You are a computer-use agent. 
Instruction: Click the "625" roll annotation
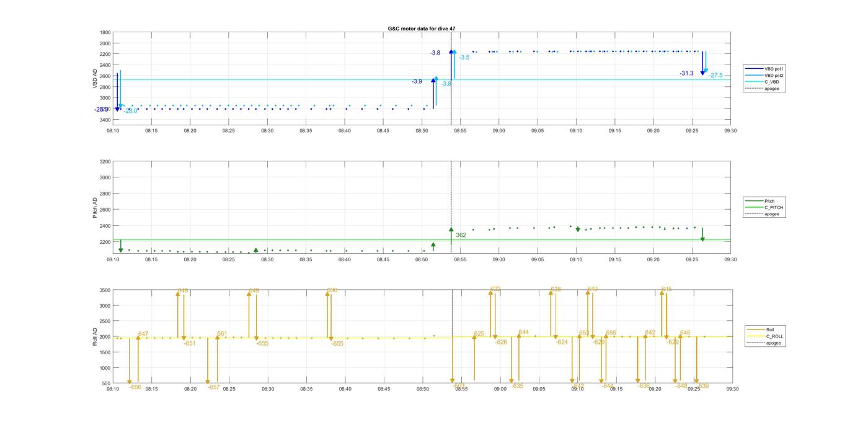click(x=479, y=334)
